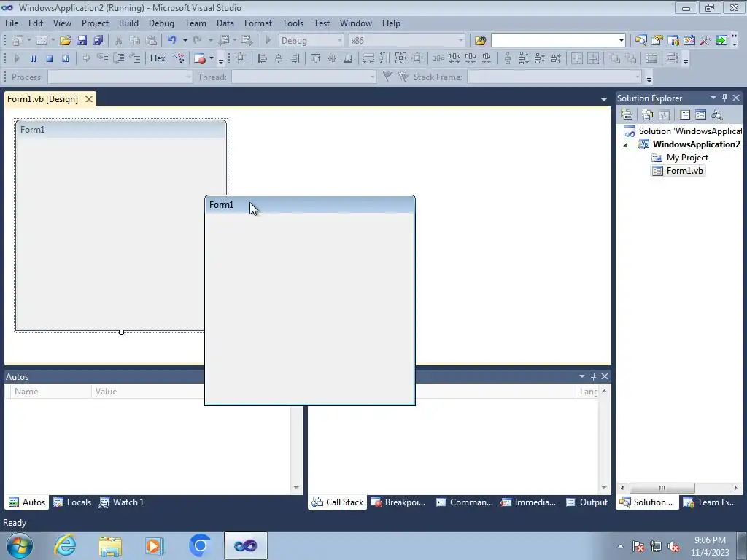The image size is (747, 560).
Task: Collapse the WindowsApplication2 project node
Action: click(x=625, y=145)
